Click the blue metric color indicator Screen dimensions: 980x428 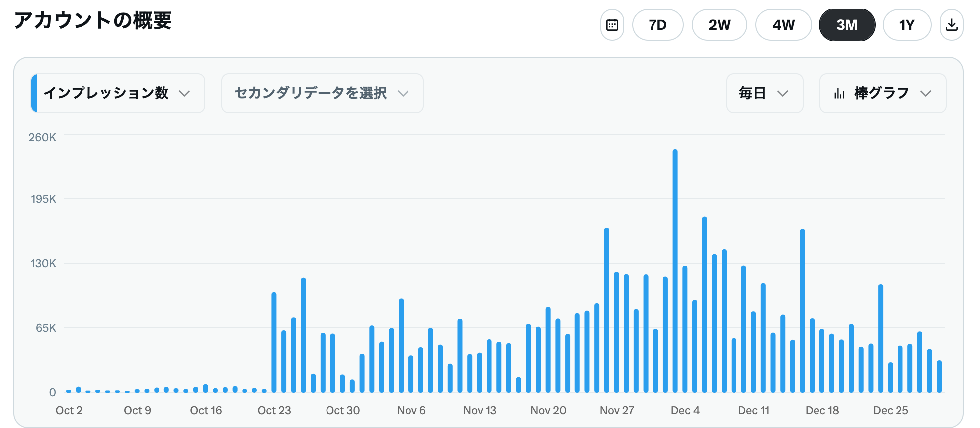34,93
